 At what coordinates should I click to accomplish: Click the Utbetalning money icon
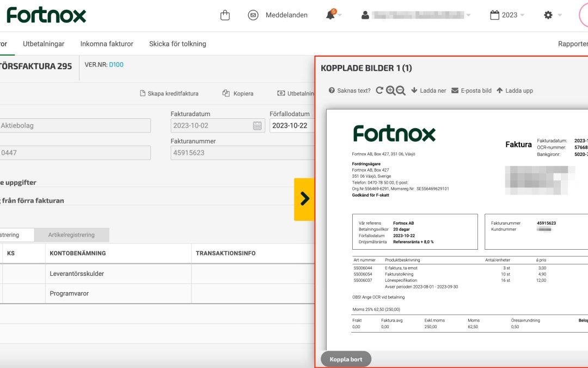[x=281, y=93]
